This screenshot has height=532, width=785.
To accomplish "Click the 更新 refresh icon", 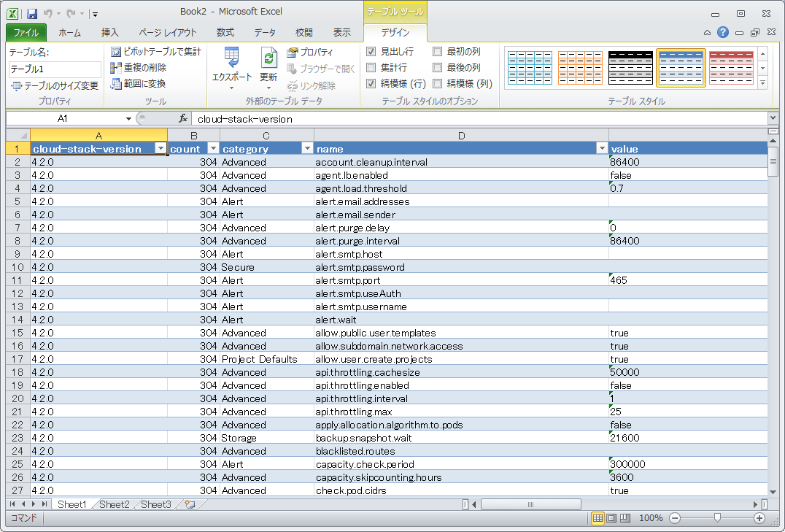I will click(268, 57).
